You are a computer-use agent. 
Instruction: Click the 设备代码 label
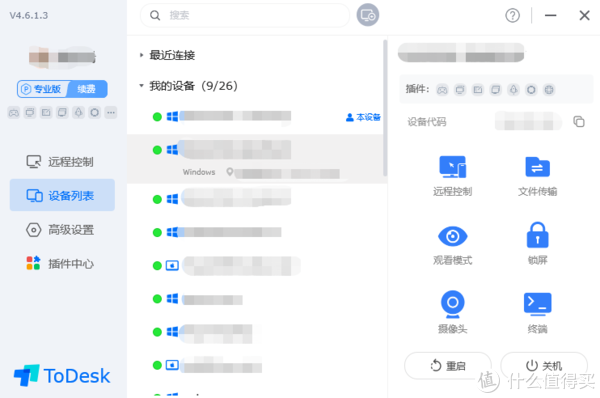click(x=427, y=122)
